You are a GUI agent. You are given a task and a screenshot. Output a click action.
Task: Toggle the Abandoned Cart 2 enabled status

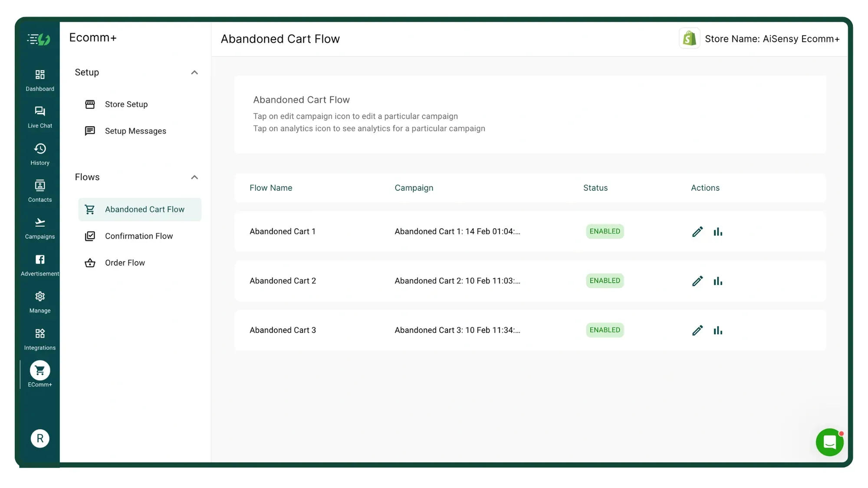(x=605, y=281)
